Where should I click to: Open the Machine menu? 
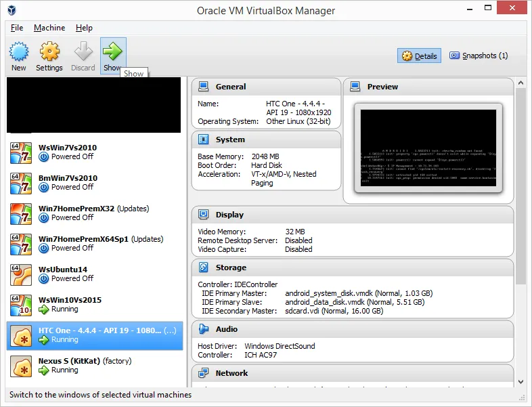click(49, 28)
